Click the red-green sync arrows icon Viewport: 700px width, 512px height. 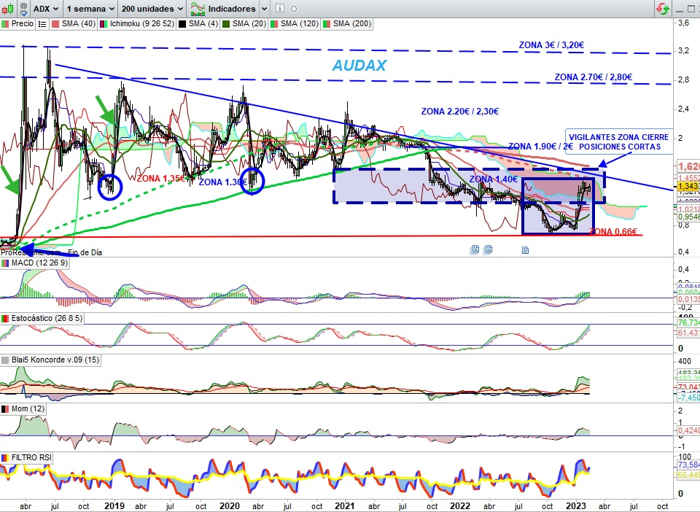point(662,8)
